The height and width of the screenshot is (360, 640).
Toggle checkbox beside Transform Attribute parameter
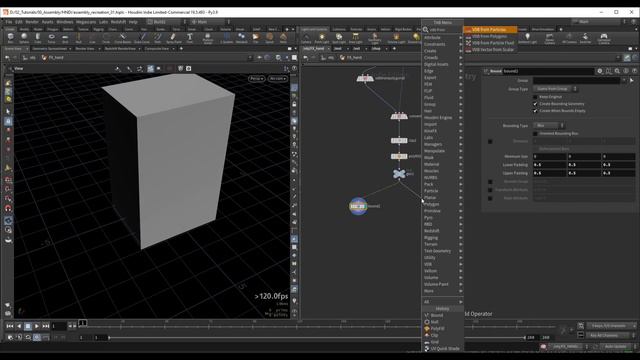(x=490, y=190)
